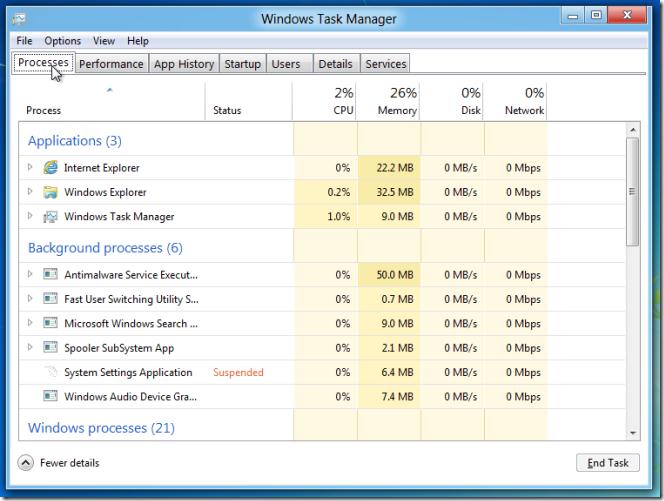Expand the Windows Task Manager process group

pyautogui.click(x=30, y=216)
